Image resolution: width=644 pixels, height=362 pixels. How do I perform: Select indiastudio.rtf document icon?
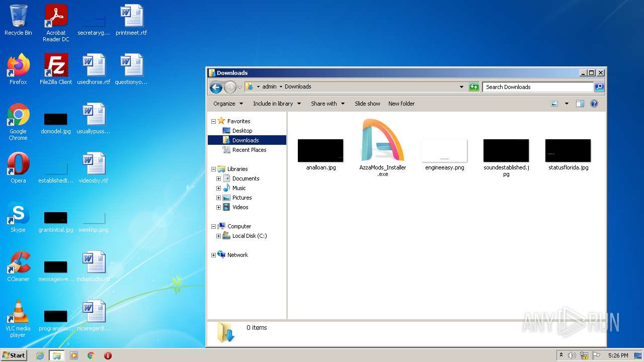[x=94, y=266]
